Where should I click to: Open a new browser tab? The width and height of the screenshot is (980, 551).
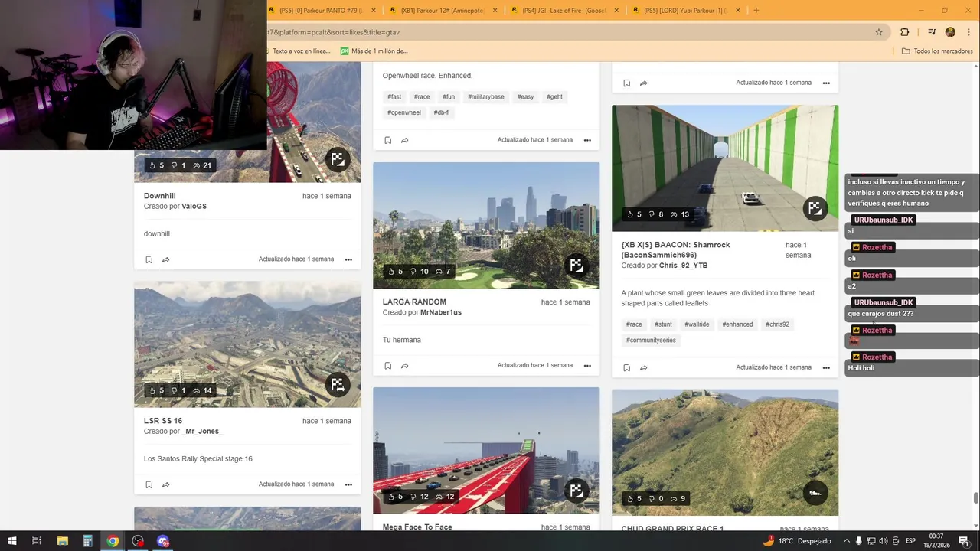pos(756,10)
